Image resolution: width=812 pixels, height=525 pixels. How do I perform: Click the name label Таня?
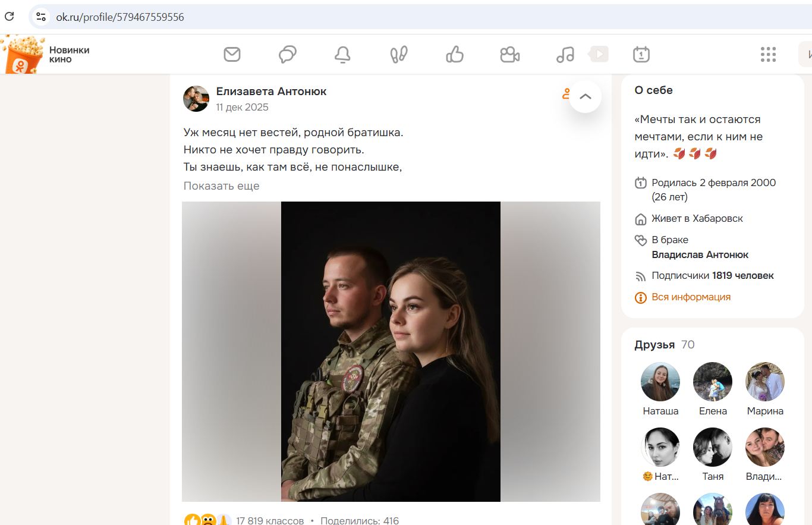coord(713,477)
